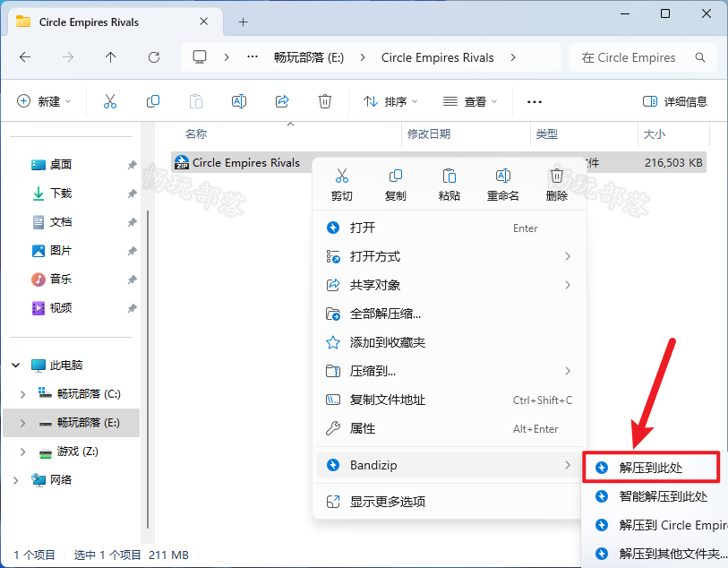Click the search magnifier icon

click(699, 57)
